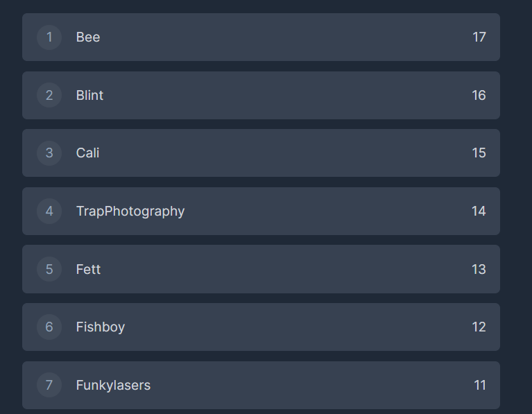
Task: Click the score 17 in Bee's row
Action: point(479,37)
